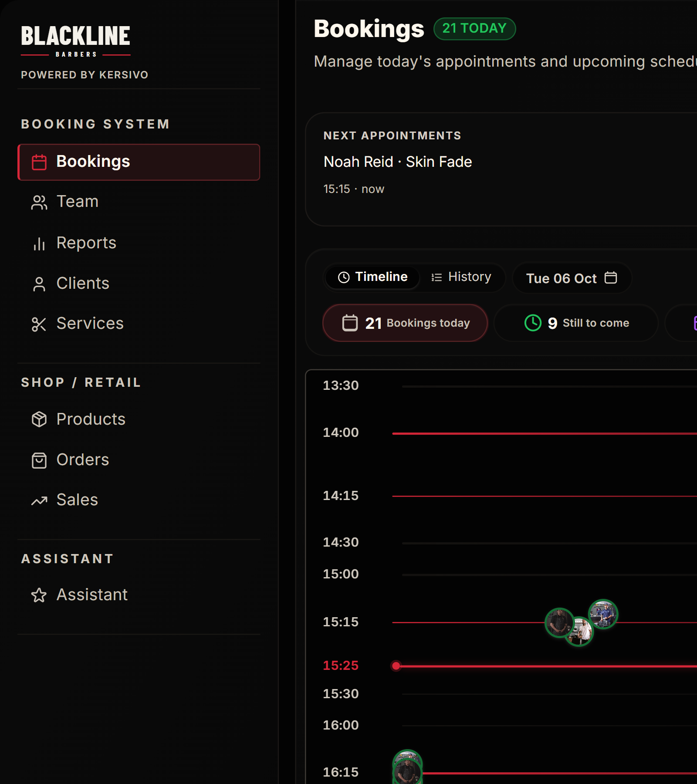Open the Bookings page in sidebar
This screenshot has width=697, height=784.
click(x=139, y=162)
